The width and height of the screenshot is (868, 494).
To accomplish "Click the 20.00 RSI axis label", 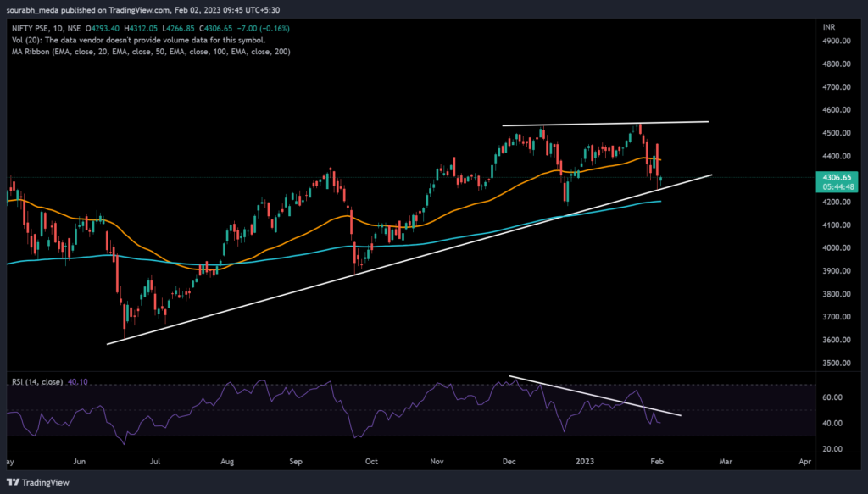I will tap(832, 448).
